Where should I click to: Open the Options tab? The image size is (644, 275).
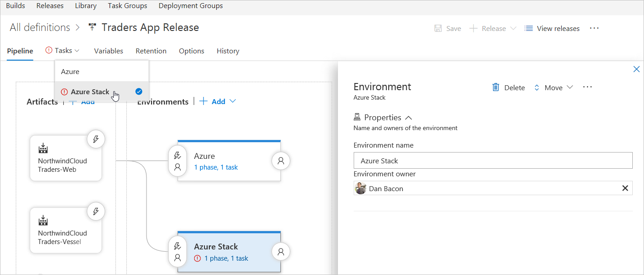click(191, 51)
